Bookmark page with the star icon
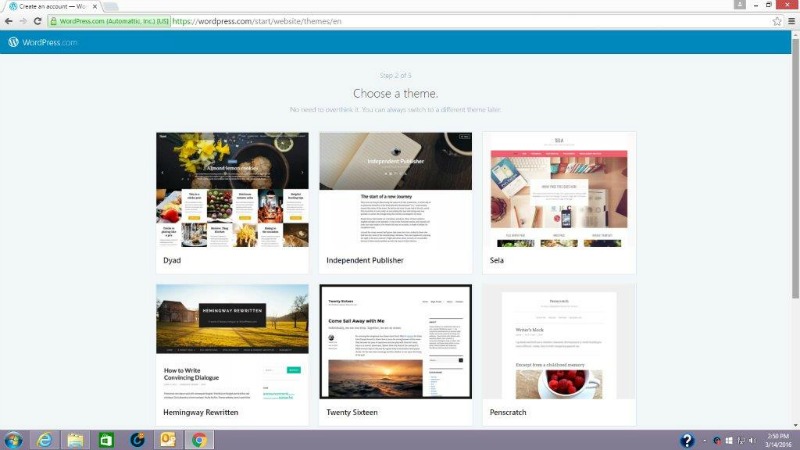This screenshot has width=800, height=450. [x=777, y=21]
